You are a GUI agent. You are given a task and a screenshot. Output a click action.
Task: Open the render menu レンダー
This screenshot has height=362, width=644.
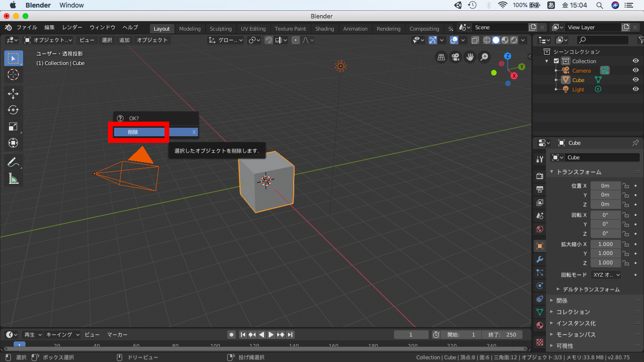coord(72,27)
